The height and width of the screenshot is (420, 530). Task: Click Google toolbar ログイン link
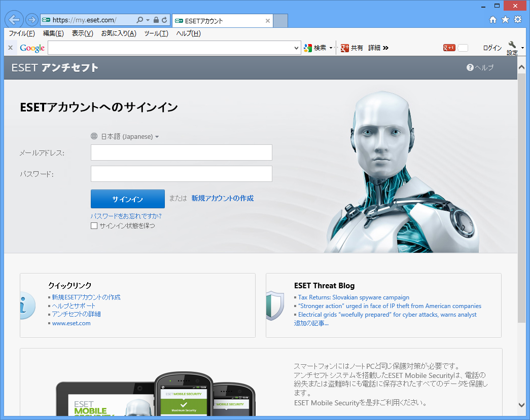[492, 48]
